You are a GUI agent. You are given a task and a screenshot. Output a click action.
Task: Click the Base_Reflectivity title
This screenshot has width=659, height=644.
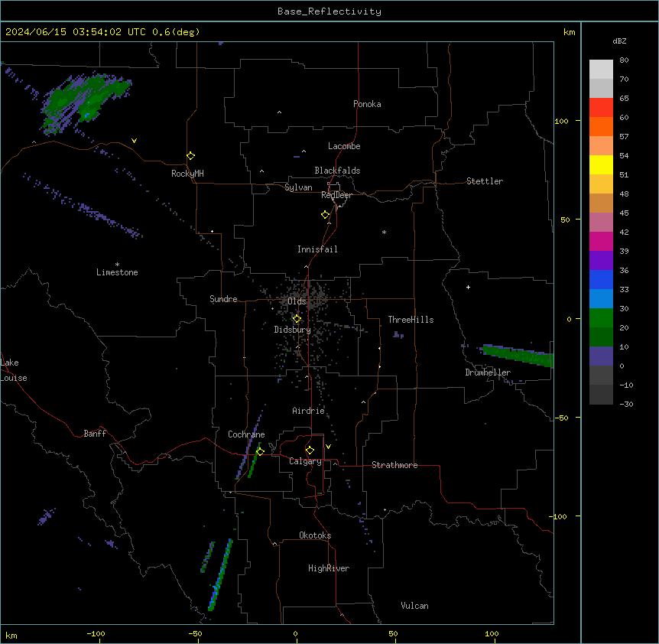tap(329, 11)
